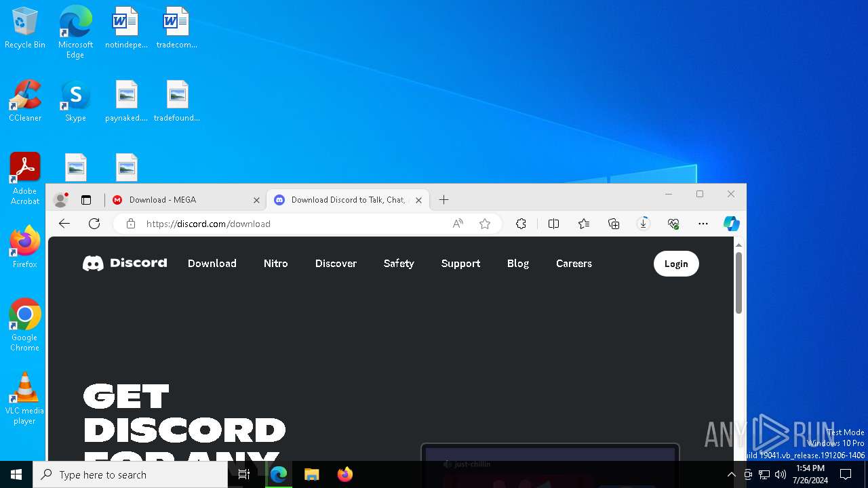Click the Edge address bar URL
868x488 pixels.
point(208,224)
